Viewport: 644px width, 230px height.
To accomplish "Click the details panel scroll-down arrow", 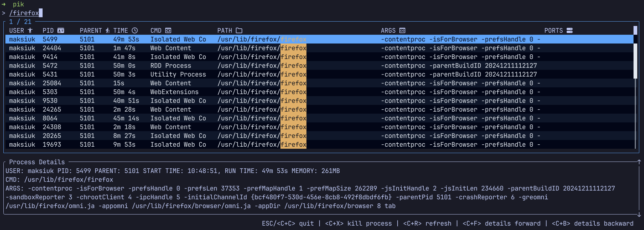I will click(x=639, y=214).
